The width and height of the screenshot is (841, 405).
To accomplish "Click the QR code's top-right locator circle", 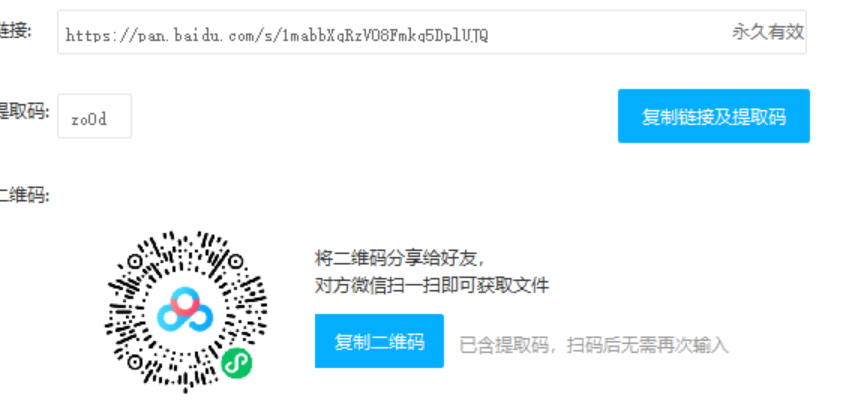I will 235,261.
